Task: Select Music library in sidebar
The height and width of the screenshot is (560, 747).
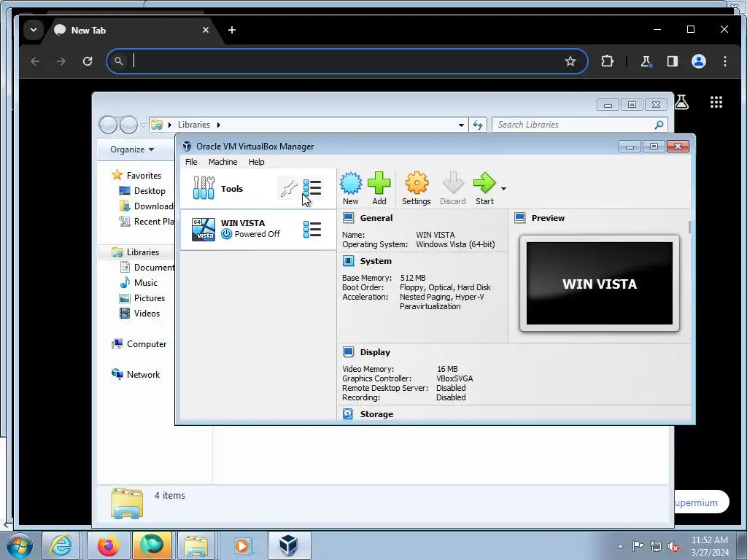Action: tap(145, 283)
